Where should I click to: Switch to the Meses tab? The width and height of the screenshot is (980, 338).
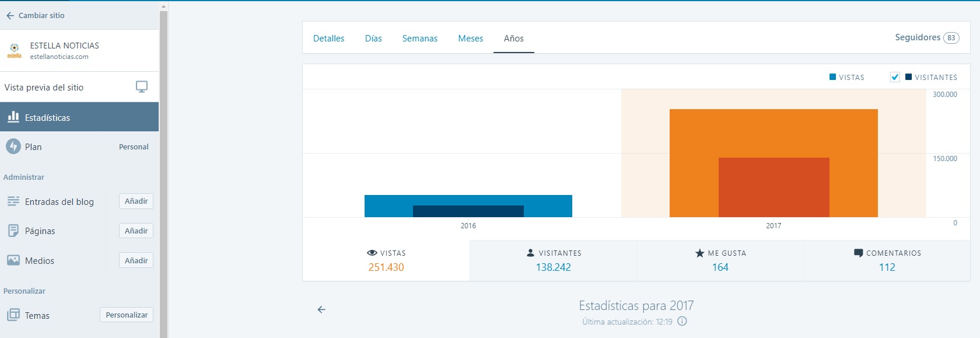point(470,39)
